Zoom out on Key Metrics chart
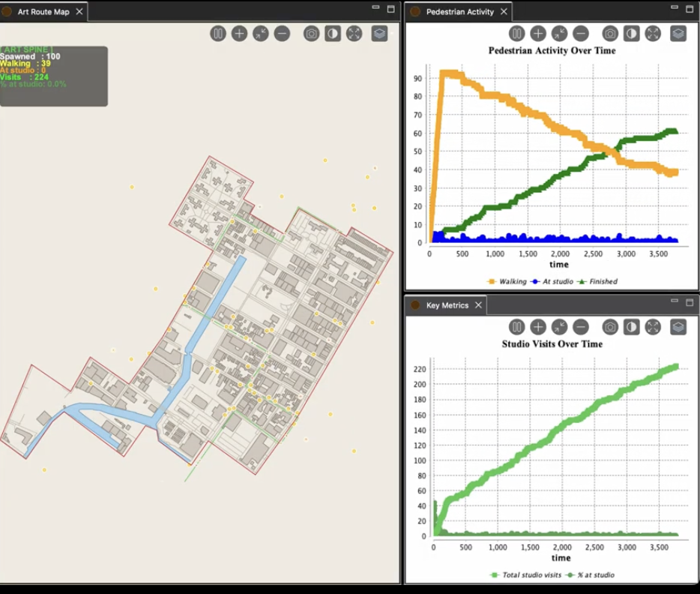 pyautogui.click(x=581, y=327)
